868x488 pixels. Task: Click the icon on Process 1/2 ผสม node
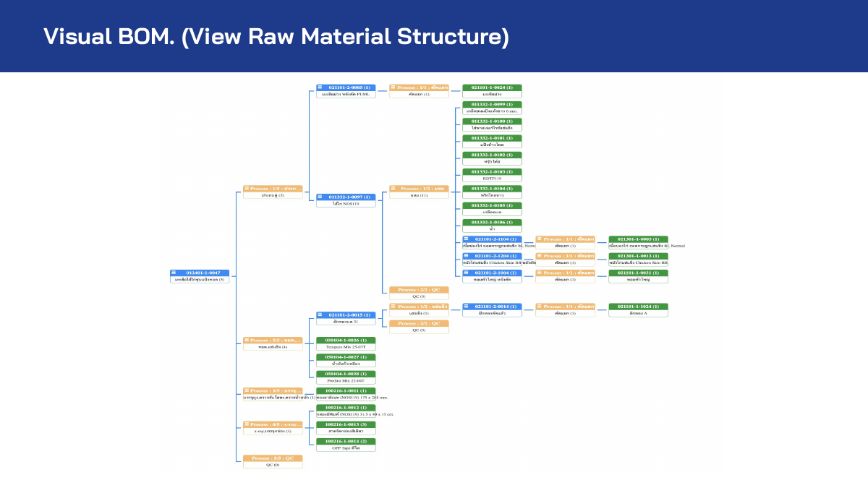pos(393,188)
